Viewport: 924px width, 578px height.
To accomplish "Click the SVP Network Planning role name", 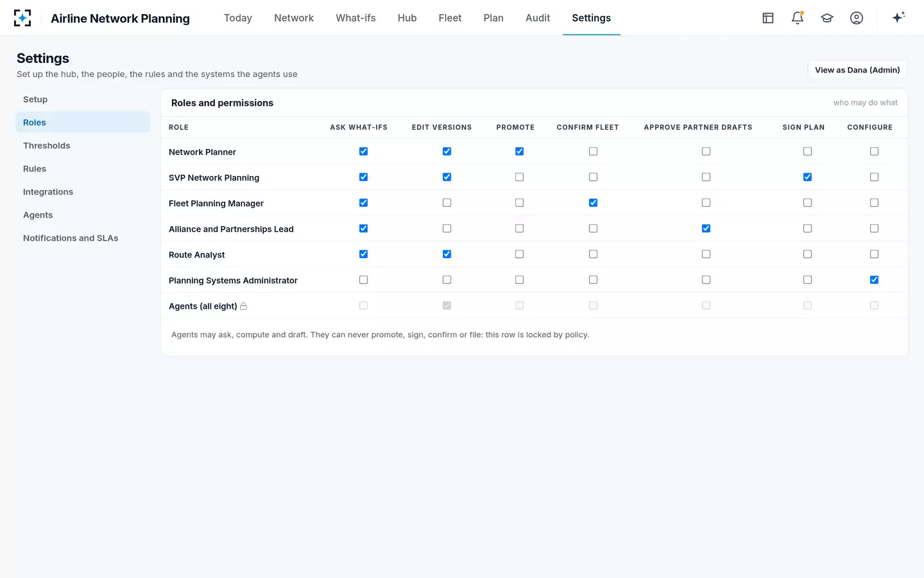I will [x=214, y=178].
